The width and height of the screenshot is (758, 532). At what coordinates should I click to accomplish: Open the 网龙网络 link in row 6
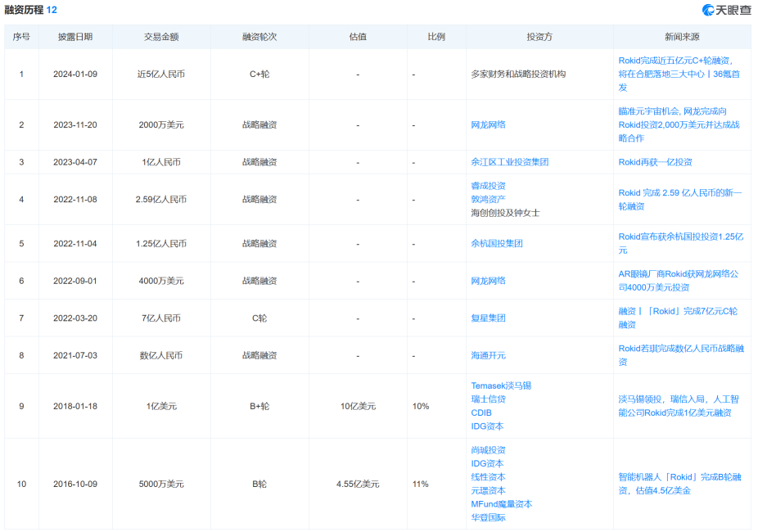point(488,281)
